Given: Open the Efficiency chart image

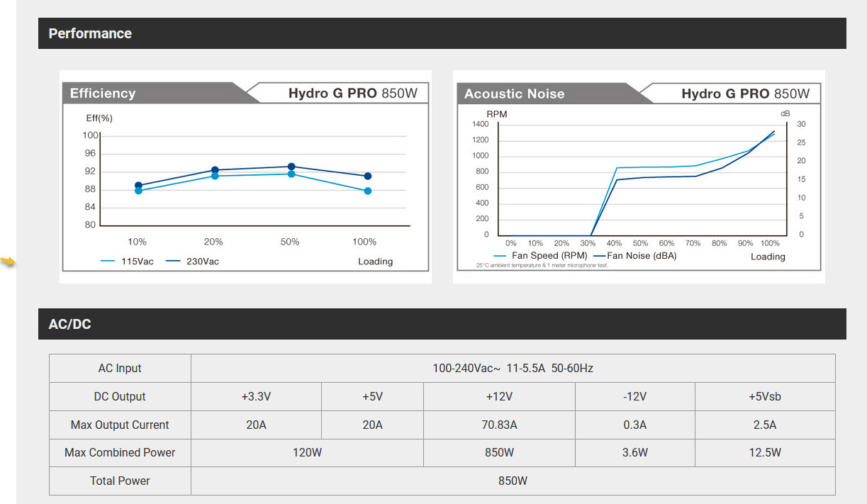Looking at the screenshot, I should coord(245,177).
